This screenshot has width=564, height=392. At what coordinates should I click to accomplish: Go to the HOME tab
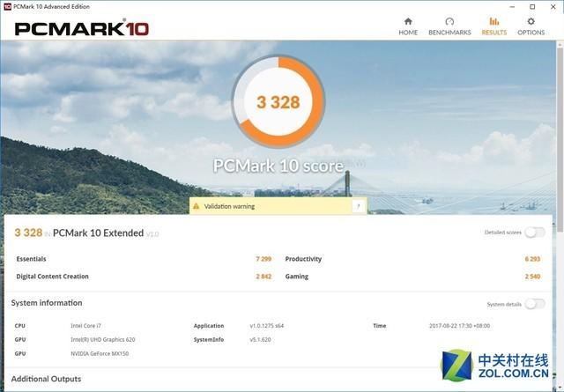[x=408, y=26]
